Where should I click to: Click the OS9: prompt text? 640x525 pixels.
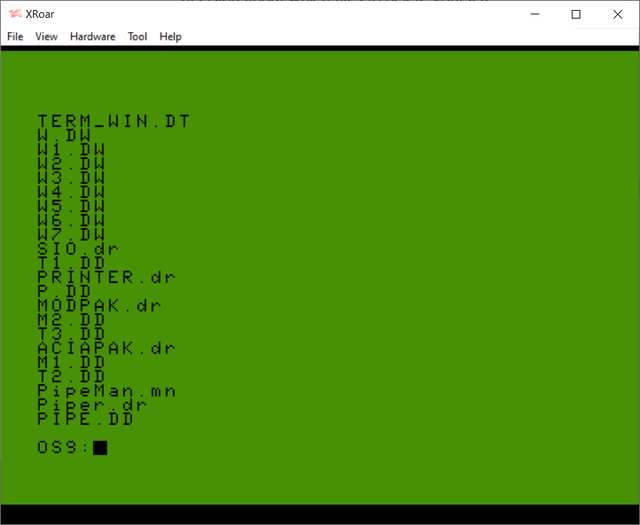point(63,447)
